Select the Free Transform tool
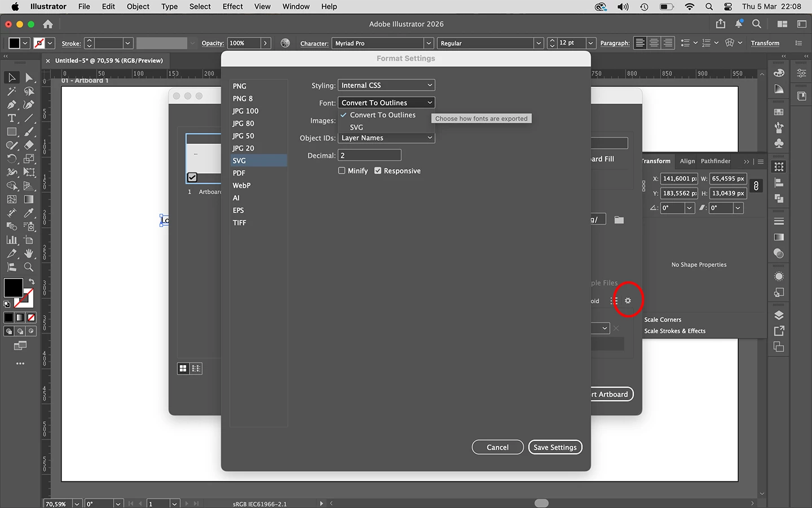The height and width of the screenshot is (508, 812). 29,172
